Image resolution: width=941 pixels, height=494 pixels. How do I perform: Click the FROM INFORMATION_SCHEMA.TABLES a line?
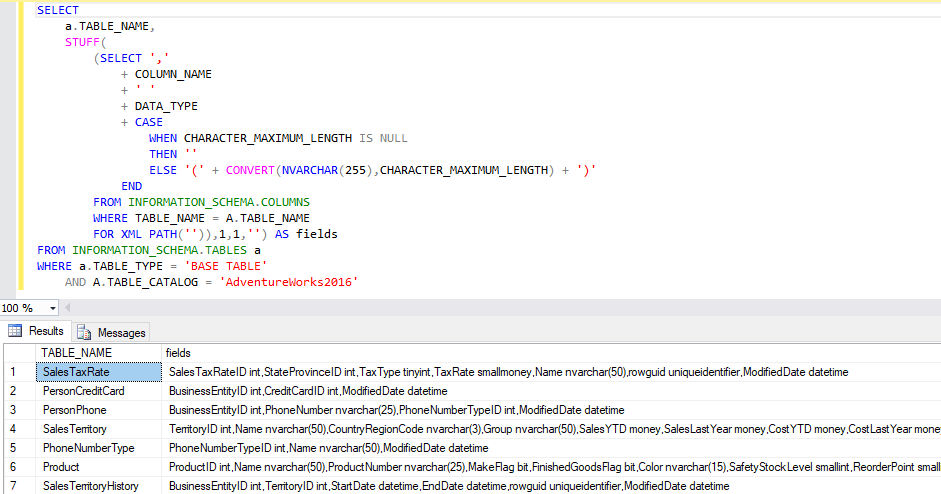tap(149, 250)
